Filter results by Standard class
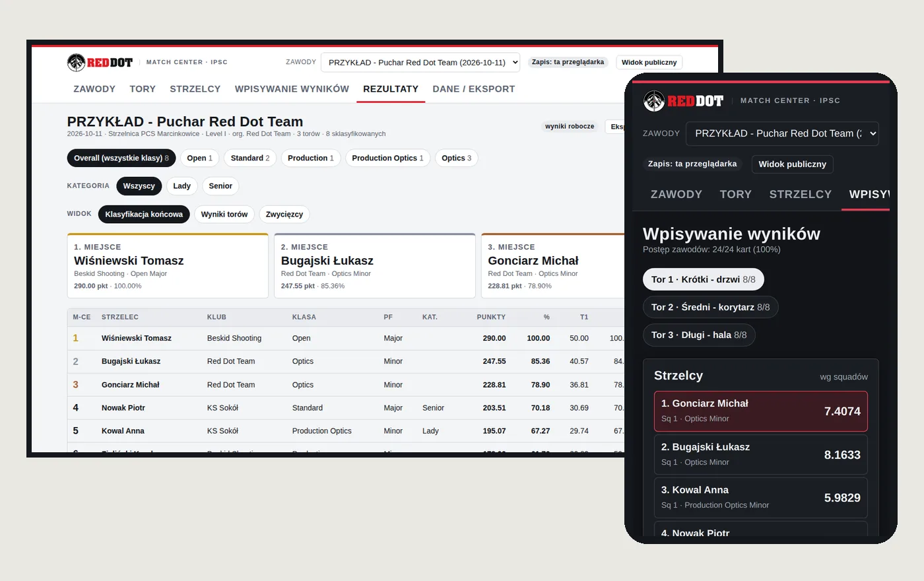This screenshot has width=924, height=581. [250, 158]
